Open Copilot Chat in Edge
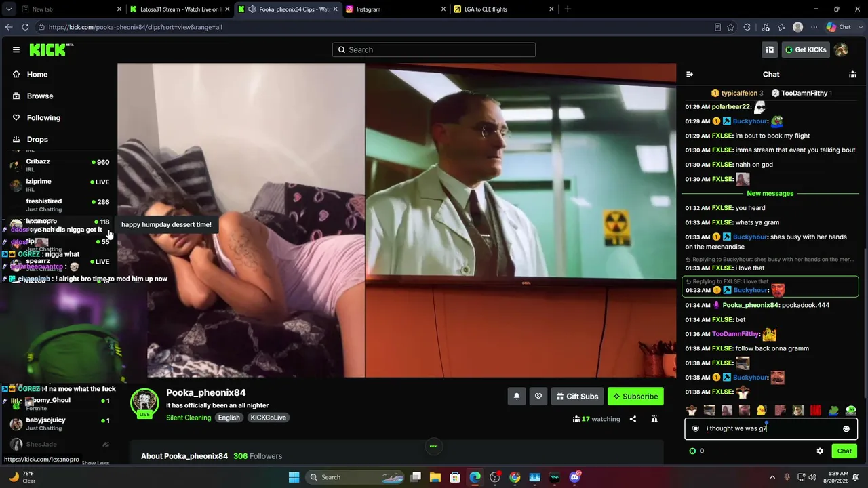 tap(838, 27)
